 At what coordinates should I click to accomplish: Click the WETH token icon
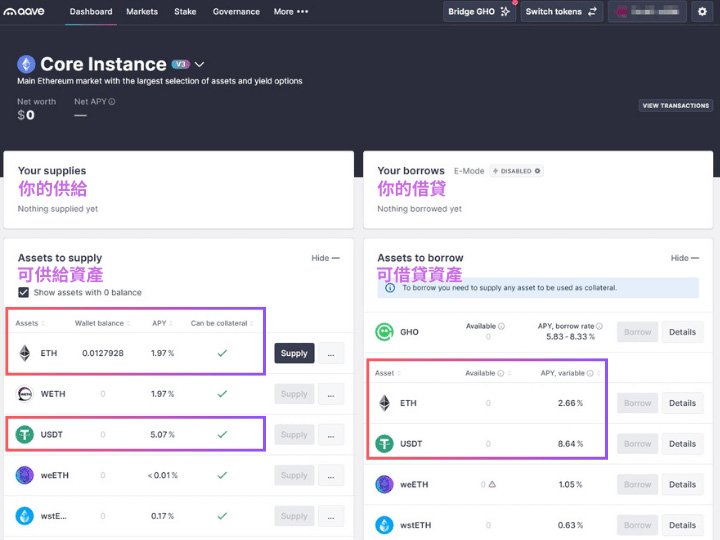[25, 394]
